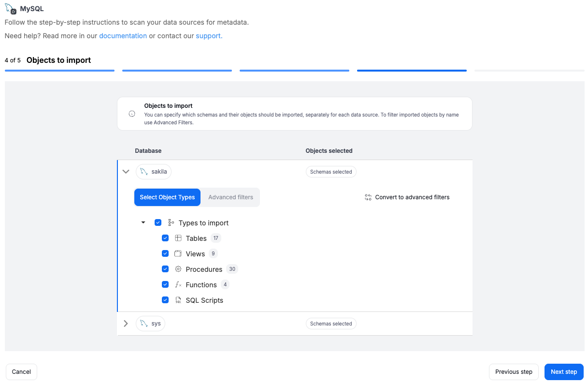Screen dimensions: 588x384
Task: Uncheck the Tables checkbox
Action: (165, 238)
